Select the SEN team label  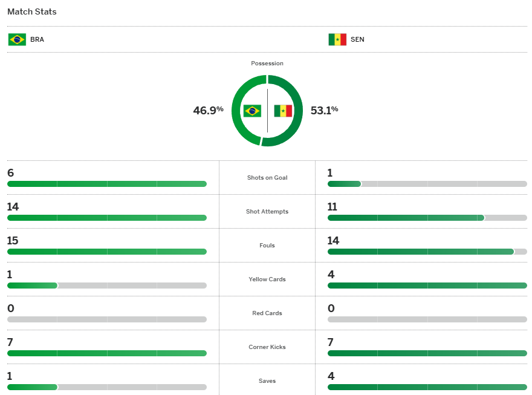tap(357, 40)
